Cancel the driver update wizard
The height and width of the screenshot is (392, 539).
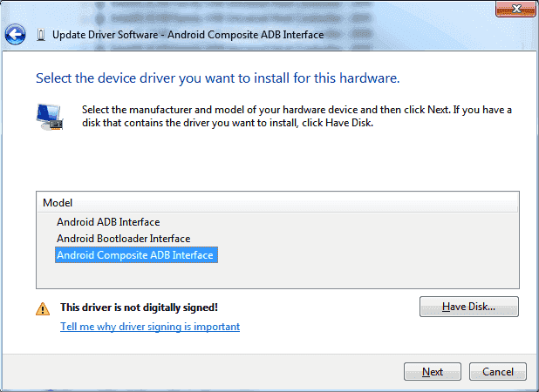click(x=498, y=372)
